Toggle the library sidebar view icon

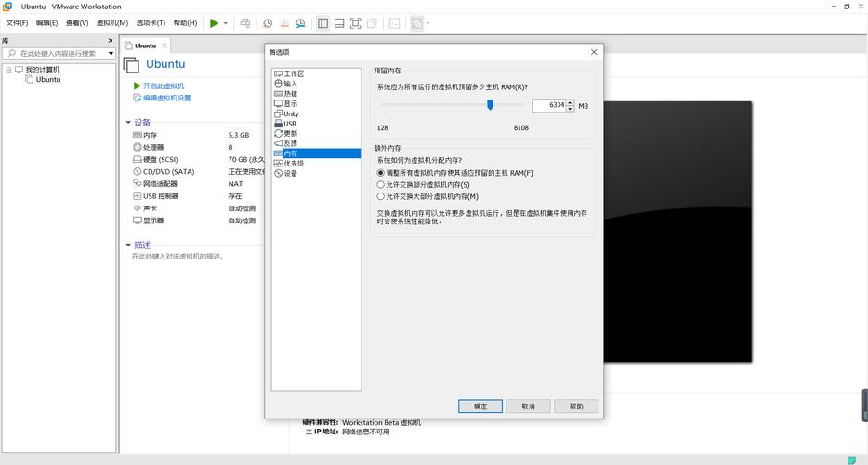(322, 23)
